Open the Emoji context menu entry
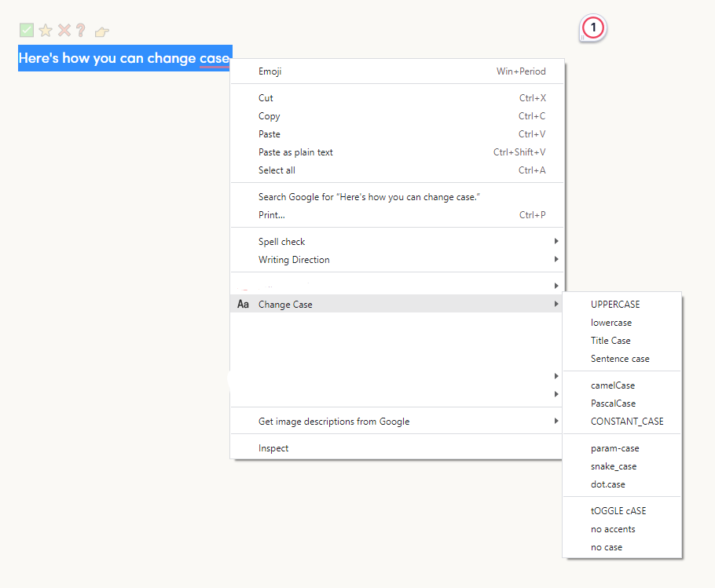This screenshot has height=588, width=715. pos(270,71)
